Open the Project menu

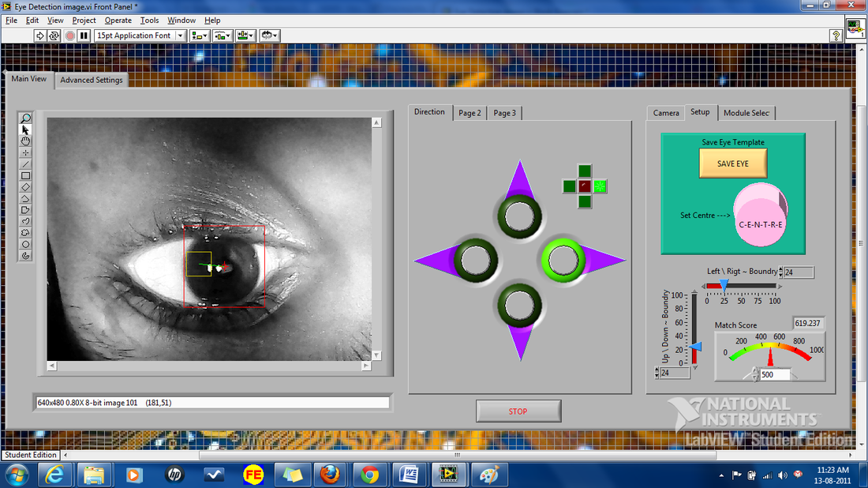tap(84, 21)
